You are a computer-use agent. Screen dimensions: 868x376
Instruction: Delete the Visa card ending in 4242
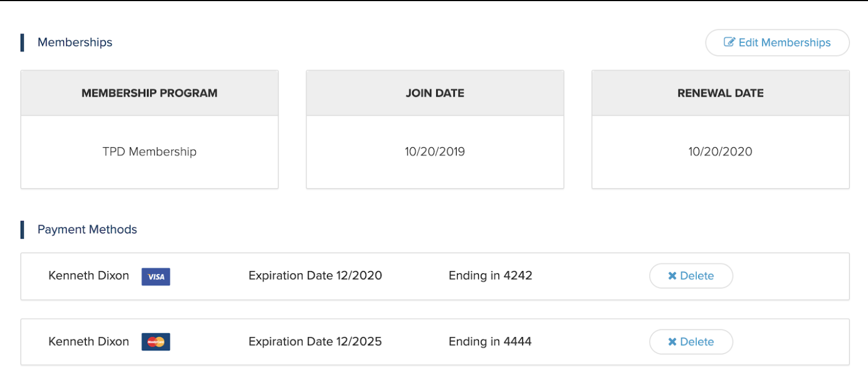(691, 276)
